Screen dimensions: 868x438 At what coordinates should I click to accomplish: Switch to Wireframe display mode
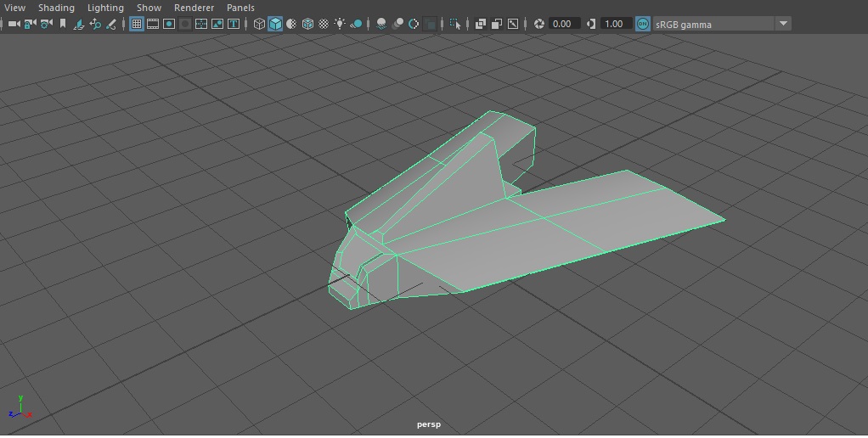pyautogui.click(x=259, y=24)
